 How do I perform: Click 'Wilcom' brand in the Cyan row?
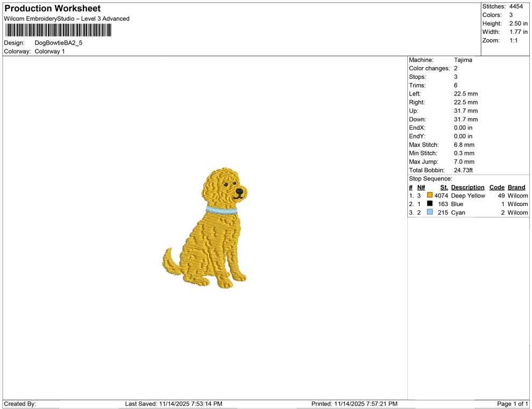pyautogui.click(x=517, y=213)
